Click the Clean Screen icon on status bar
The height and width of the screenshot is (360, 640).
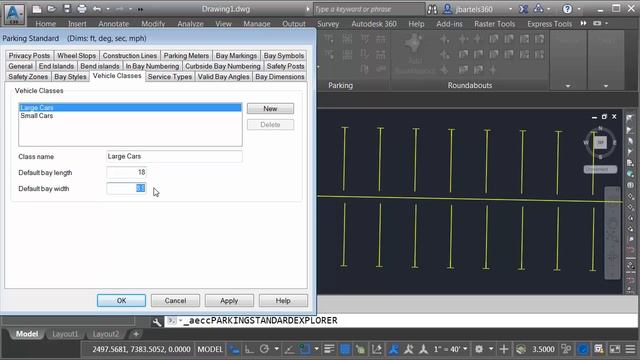point(615,349)
